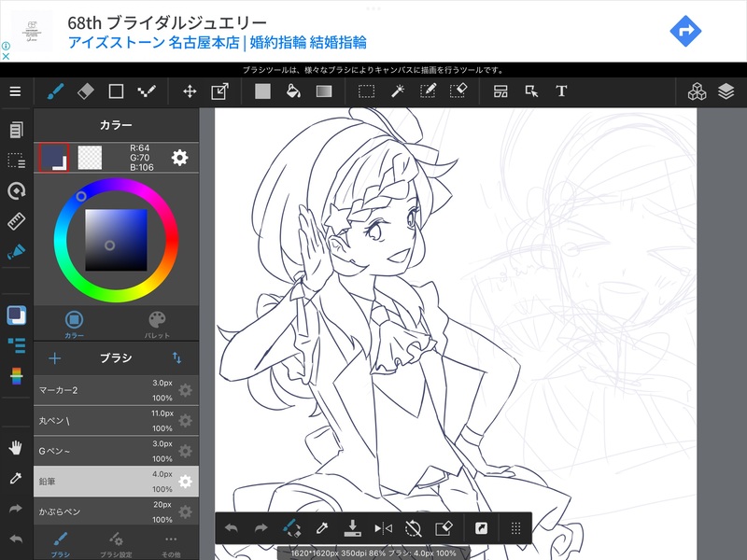
Task: Open the document edit menu in sidebar
Action: tap(16, 130)
